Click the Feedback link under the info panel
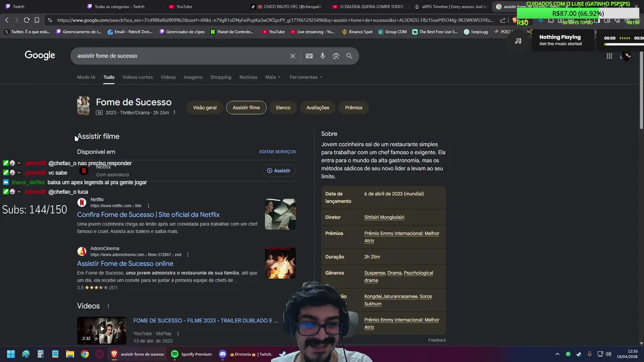The height and width of the screenshot is (362, 644). [x=437, y=340]
